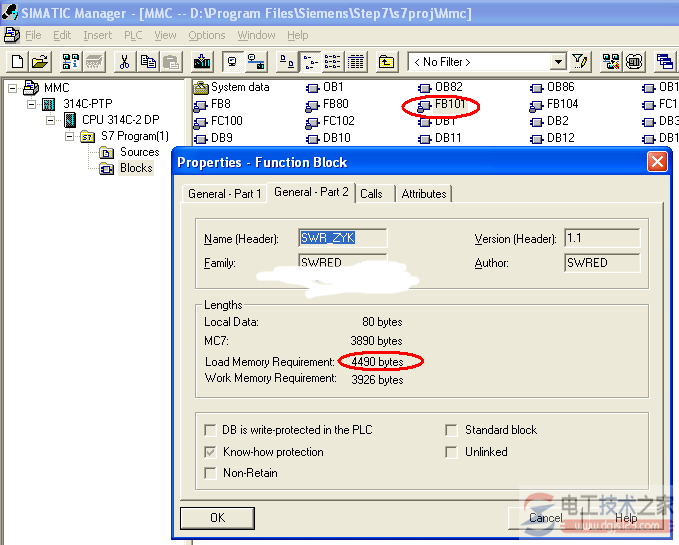Click the filter edit funnel icon
This screenshot has width=679, height=545.
pos(580,62)
